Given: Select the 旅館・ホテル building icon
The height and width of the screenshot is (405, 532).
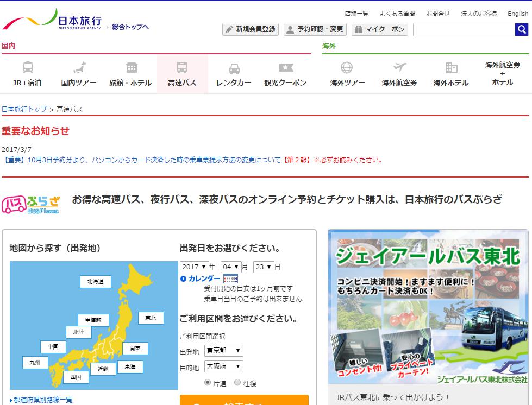Looking at the screenshot, I should tap(132, 67).
